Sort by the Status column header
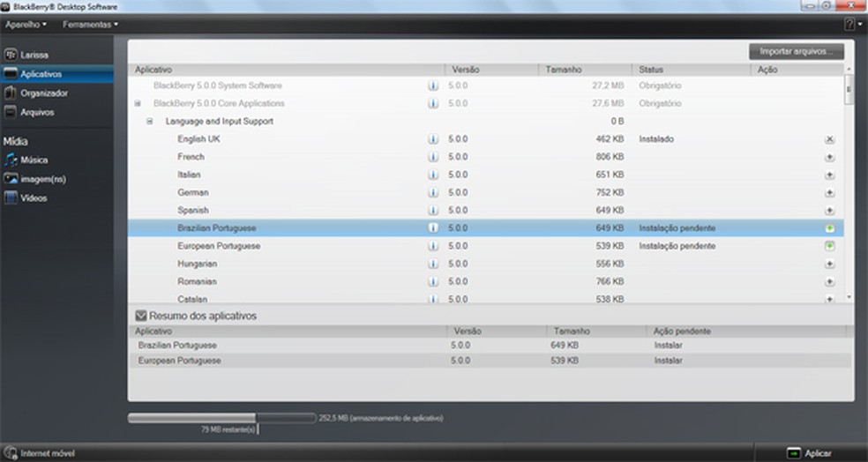The image size is (868, 462). click(692, 70)
